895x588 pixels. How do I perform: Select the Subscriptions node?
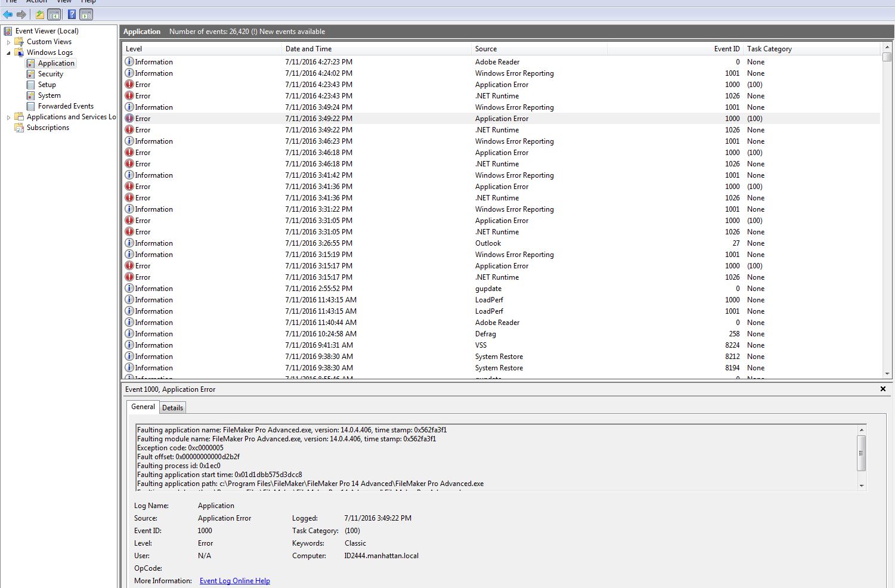48,128
